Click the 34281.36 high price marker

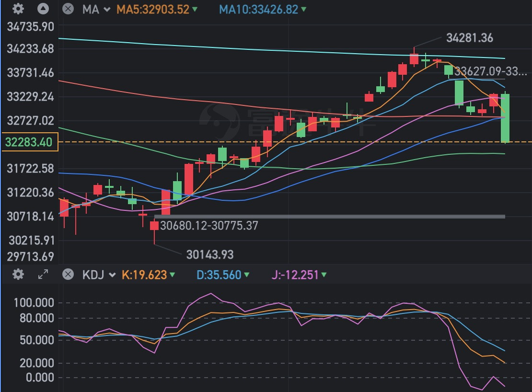(x=469, y=38)
